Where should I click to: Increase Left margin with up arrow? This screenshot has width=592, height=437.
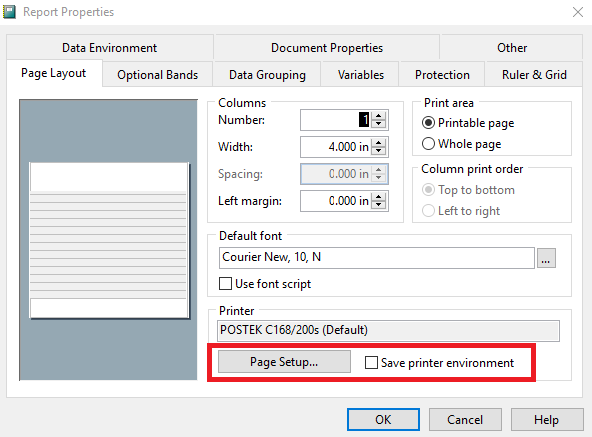click(x=378, y=197)
